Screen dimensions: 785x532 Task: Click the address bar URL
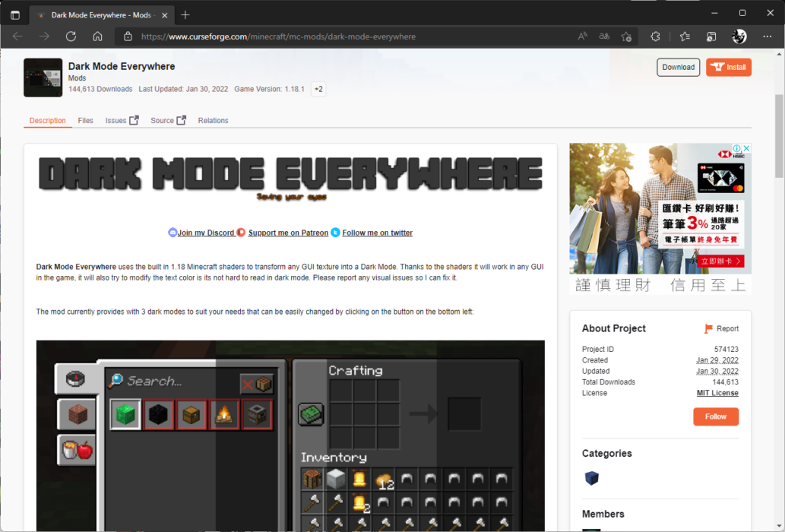278,36
